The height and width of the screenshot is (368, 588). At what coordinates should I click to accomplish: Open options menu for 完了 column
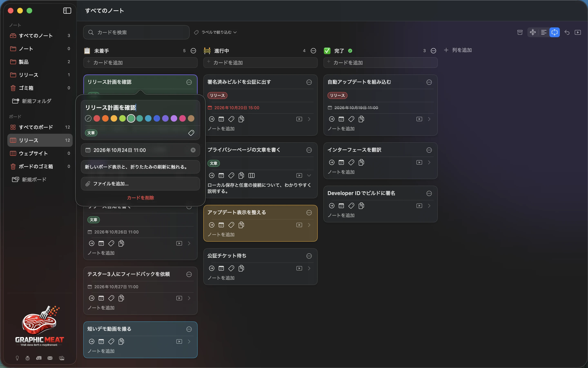(433, 51)
